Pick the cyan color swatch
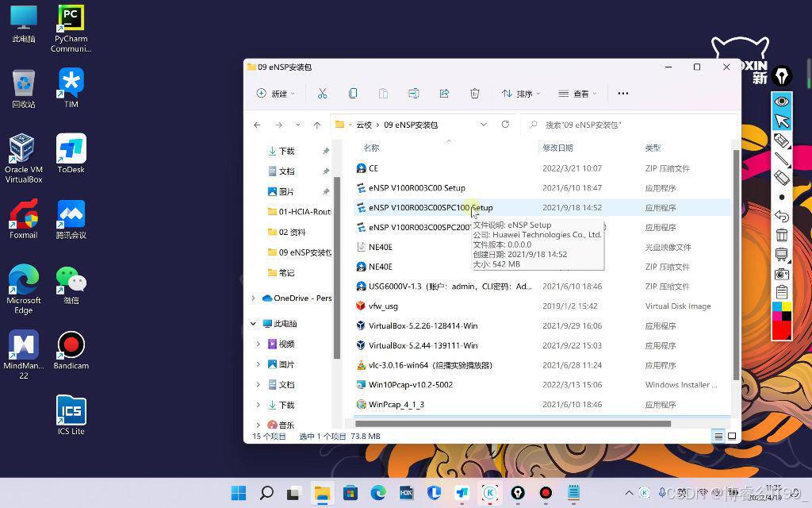This screenshot has width=812, height=508. coord(777,306)
